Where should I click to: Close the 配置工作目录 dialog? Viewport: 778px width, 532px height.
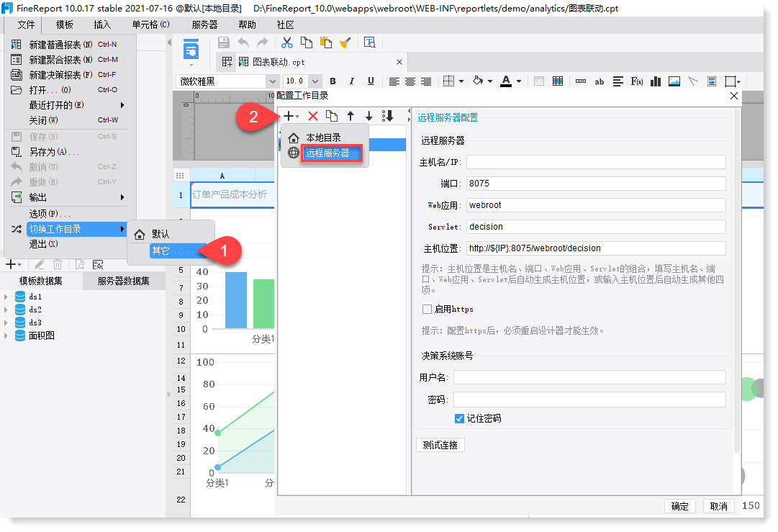(x=734, y=96)
